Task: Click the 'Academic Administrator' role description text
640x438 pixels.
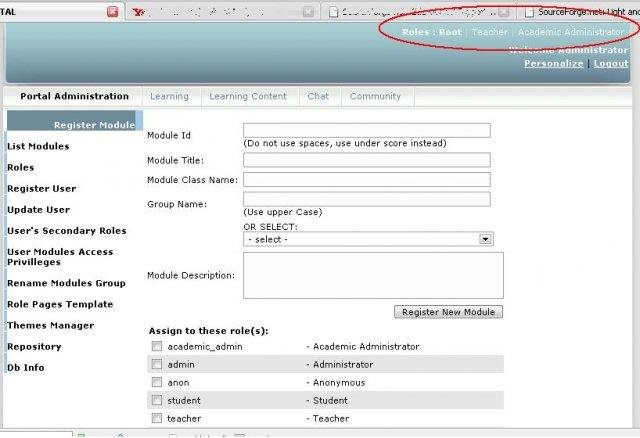Action: click(366, 347)
